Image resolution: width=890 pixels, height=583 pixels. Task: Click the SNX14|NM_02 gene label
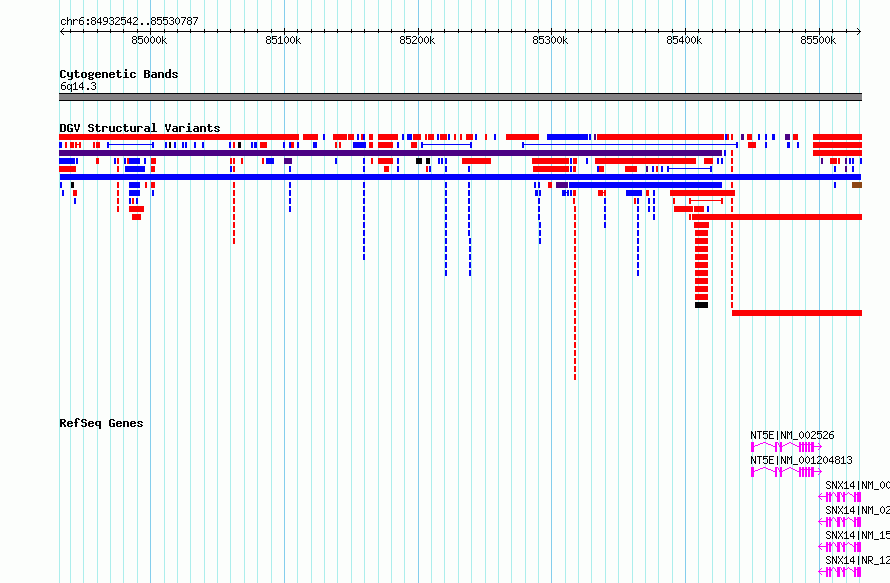(x=858, y=510)
